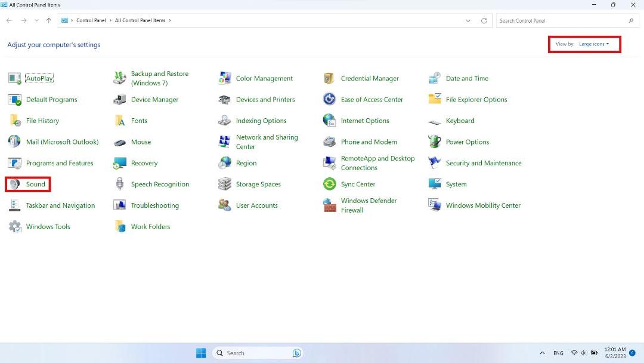Viewport: 644px width, 363px height.
Task: Click the File Explorer Options folder icon
Action: tap(435, 100)
